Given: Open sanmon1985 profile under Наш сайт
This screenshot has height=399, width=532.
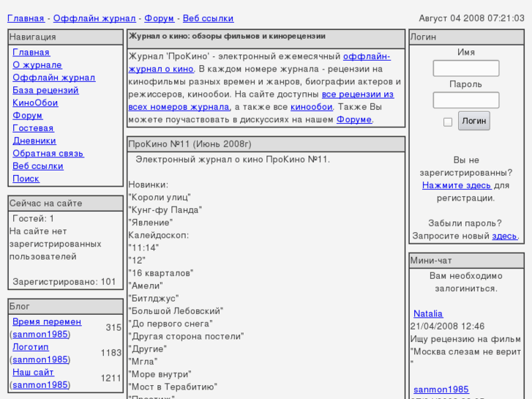Looking at the screenshot, I should (x=40, y=385).
